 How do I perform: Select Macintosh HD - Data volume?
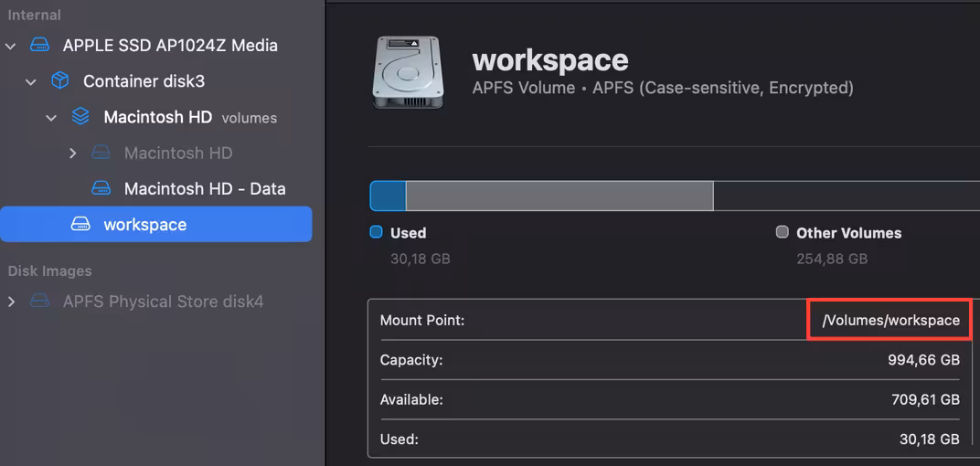click(205, 188)
